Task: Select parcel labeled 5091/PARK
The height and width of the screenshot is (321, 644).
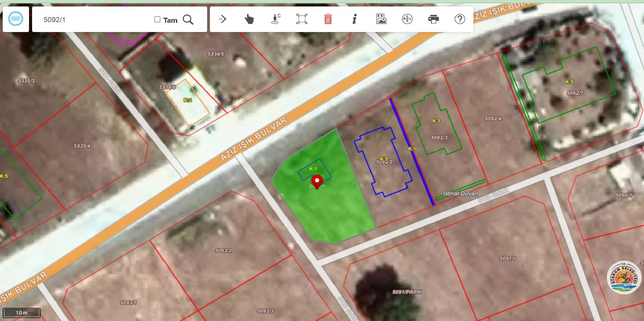Action: tap(407, 292)
